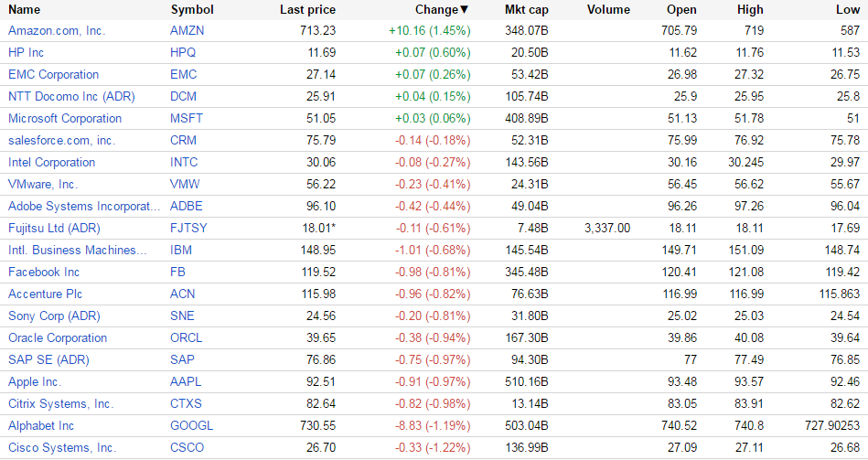Click the EMC Corporation link
This screenshot has height=460, width=868.
tap(53, 74)
